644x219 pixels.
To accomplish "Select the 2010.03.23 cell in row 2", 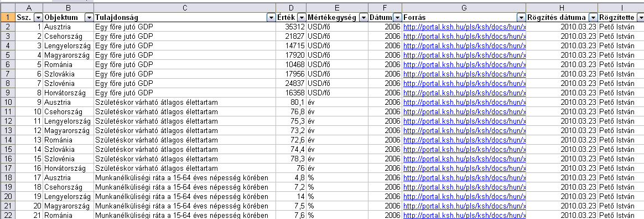I will (562, 27).
